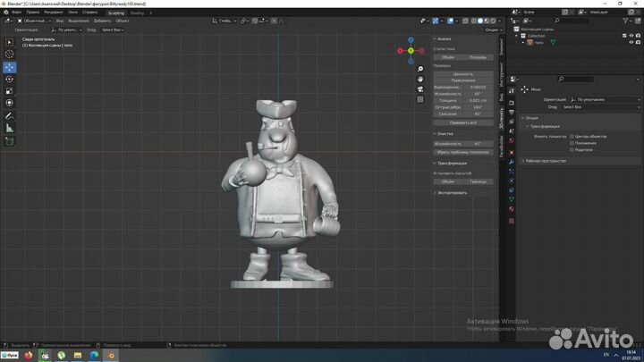Open the "Файл" menu
Screen dimensions: 644x362
pos(17,13)
